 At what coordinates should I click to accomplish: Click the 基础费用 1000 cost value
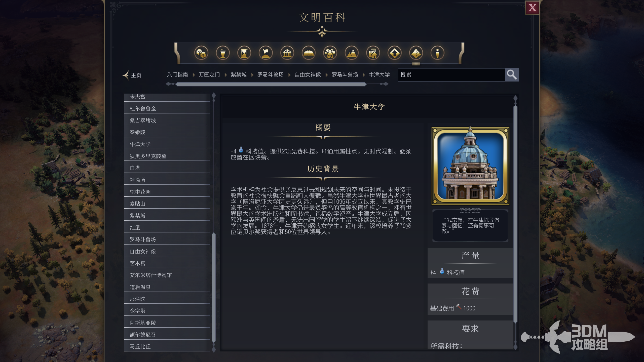pyautogui.click(x=452, y=308)
